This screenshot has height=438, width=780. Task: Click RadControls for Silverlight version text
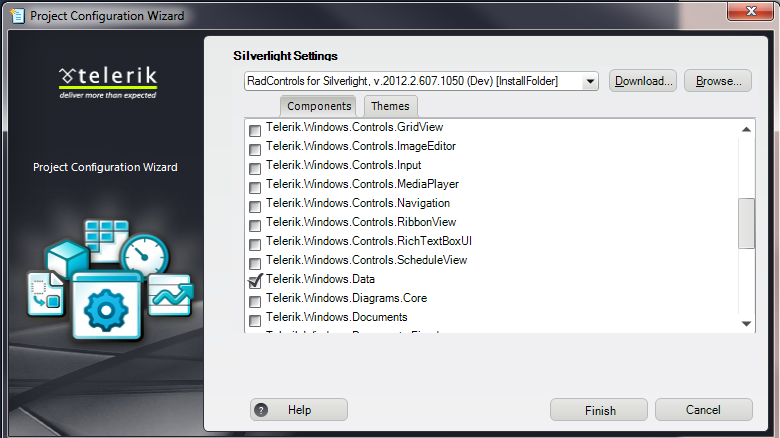[402, 81]
